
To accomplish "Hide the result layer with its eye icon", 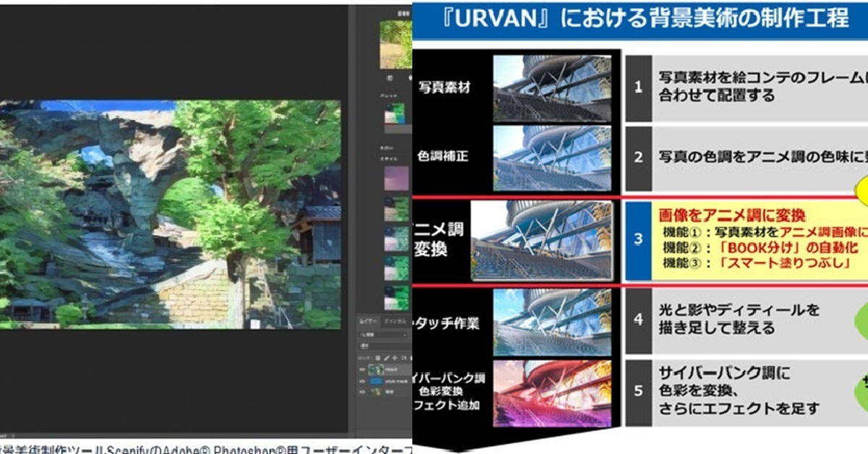I will (362, 369).
